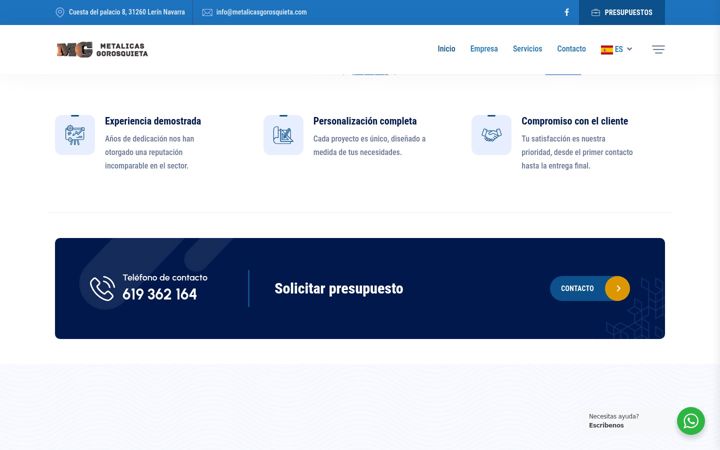Click the phone call icon
Screen dimensions: 720x450
click(102, 288)
